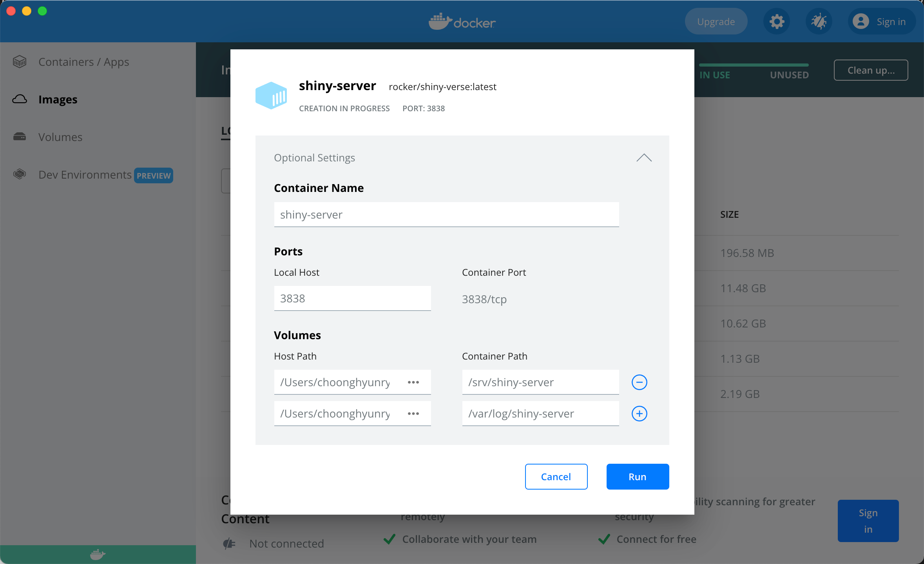Click the 10.62 GB size cell

tap(743, 324)
